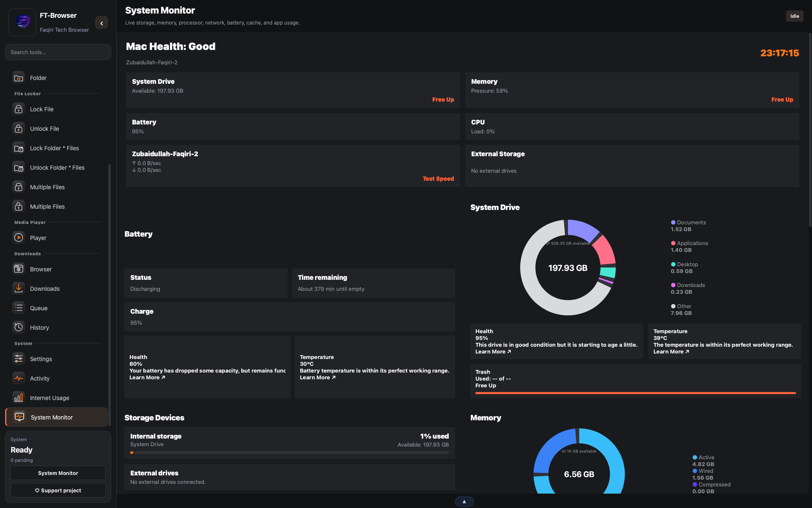Open Learn More under battery Temperature
The height and width of the screenshot is (508, 812).
coord(318,377)
